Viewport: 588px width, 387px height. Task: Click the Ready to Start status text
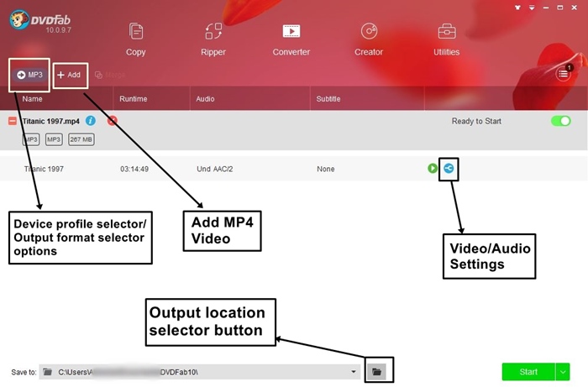tap(476, 121)
